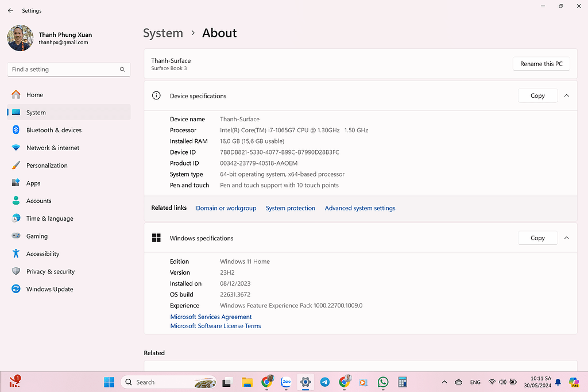
Task: Open System protection link
Action: click(291, 208)
